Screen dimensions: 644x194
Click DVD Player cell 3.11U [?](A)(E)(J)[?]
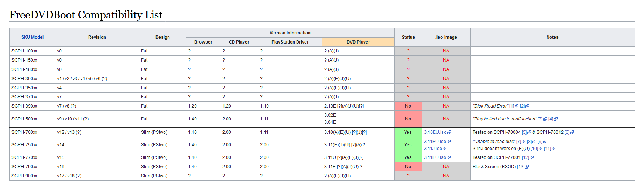click(358, 157)
